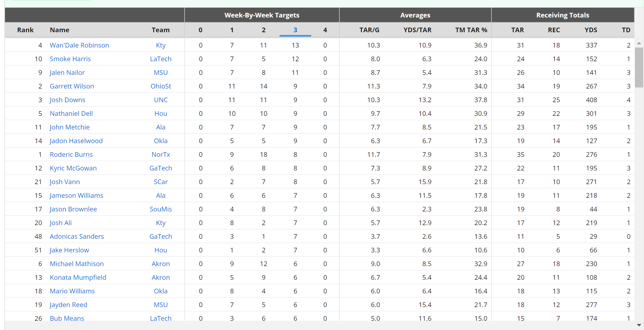
Task: Click LaTech team link for Smoke Harris
Action: (161, 59)
